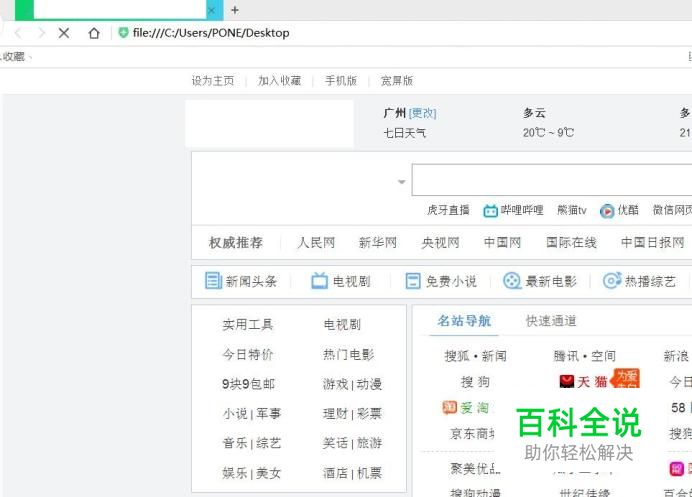The image size is (692, 497).
Task: Change city via 更改 link
Action: [x=422, y=113]
